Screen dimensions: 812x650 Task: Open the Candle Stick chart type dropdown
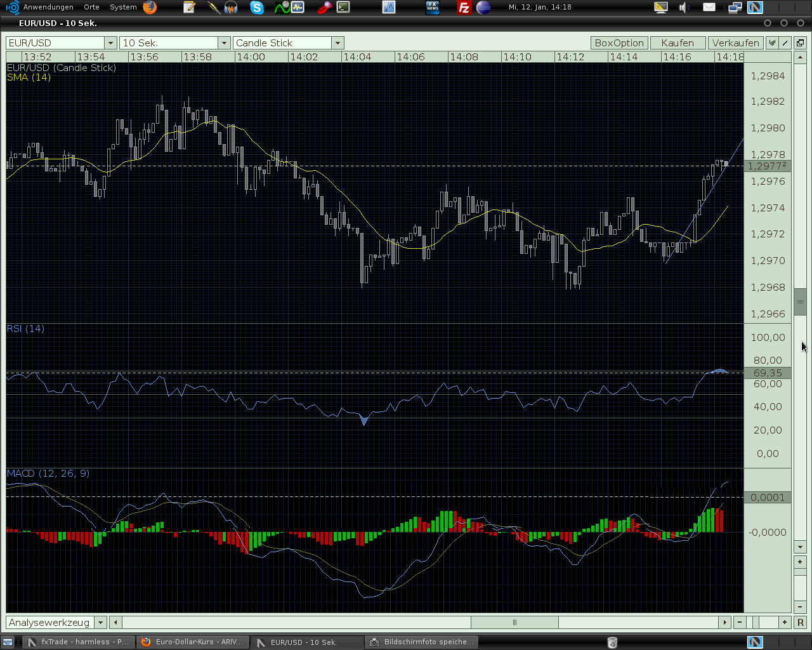point(338,43)
